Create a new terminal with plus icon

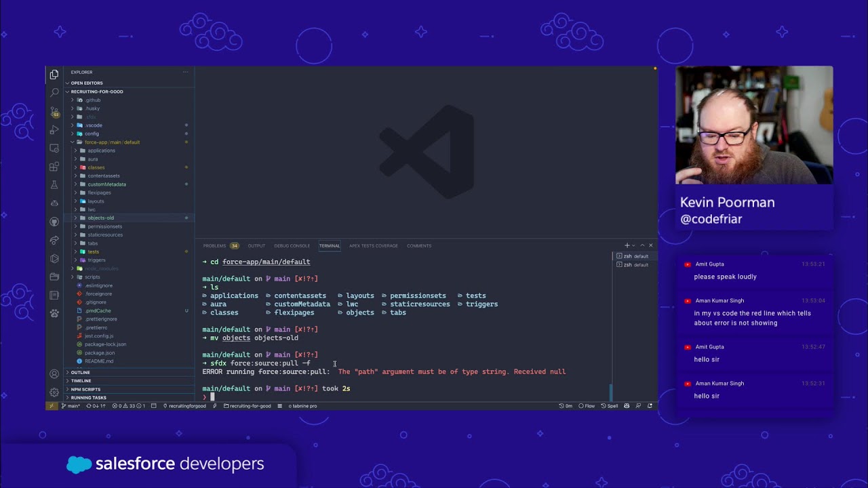pos(627,245)
